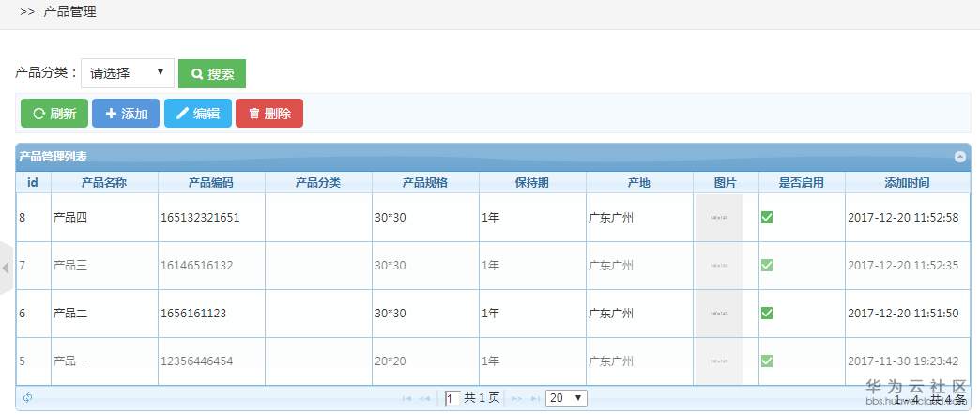Toggle the enabled checkbox for 产品一
This screenshot has height=415, width=980.
pyautogui.click(x=767, y=361)
